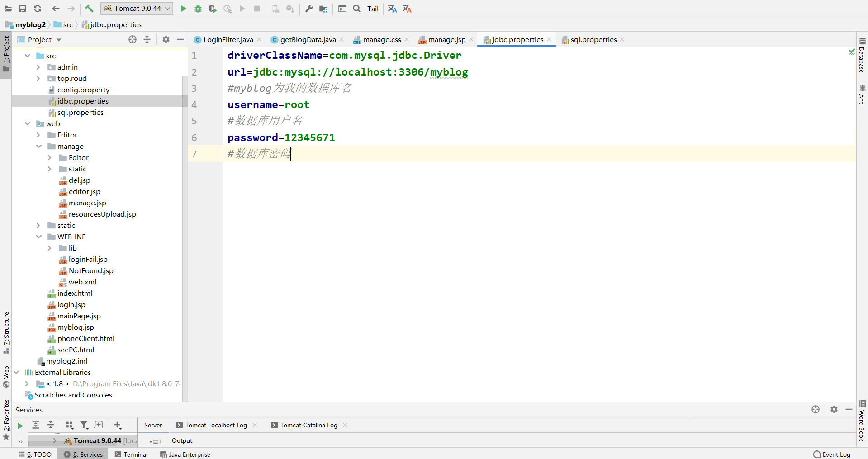Collapse the WEB-INF folder
This screenshot has width=868, height=459.
click(39, 237)
